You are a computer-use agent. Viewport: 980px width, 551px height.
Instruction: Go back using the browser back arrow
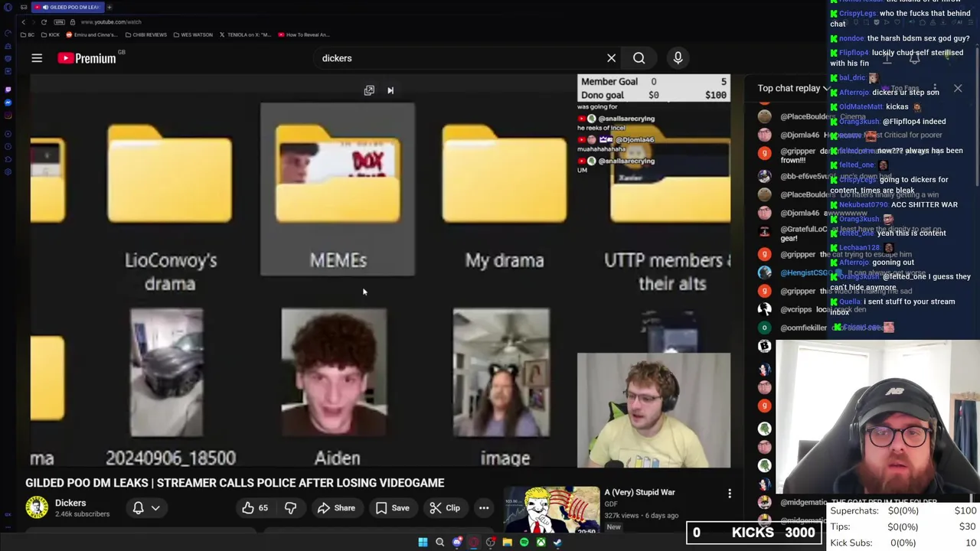24,22
